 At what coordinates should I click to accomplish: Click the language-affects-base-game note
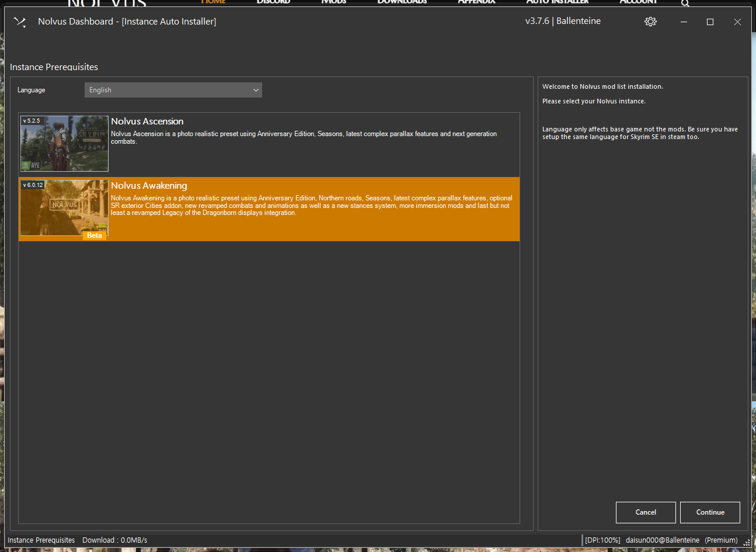pyautogui.click(x=640, y=133)
